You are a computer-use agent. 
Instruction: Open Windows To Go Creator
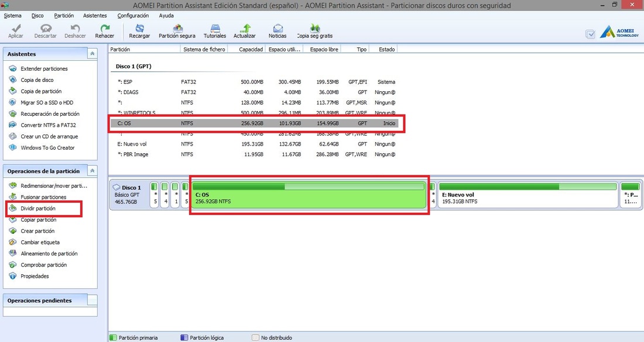point(47,148)
